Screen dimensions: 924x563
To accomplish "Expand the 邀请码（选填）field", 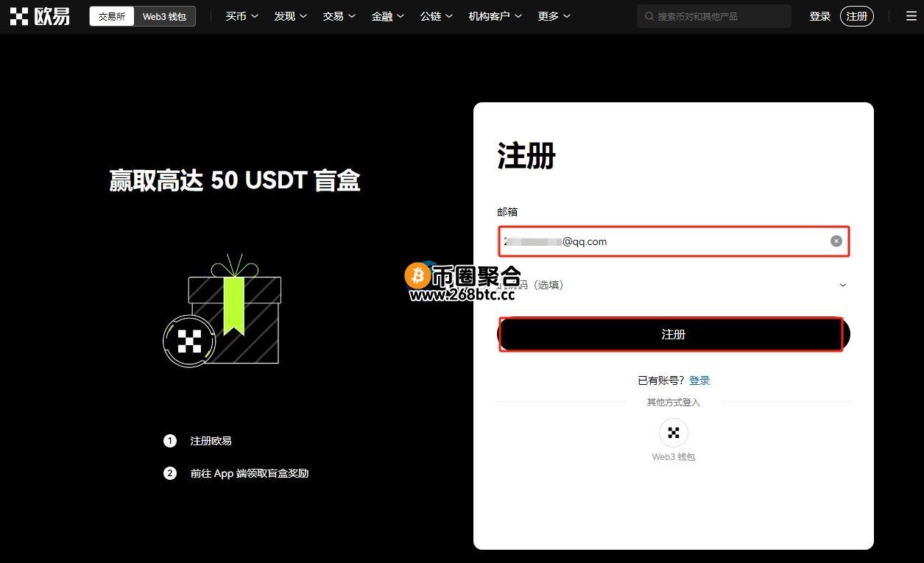I will pos(842,285).
